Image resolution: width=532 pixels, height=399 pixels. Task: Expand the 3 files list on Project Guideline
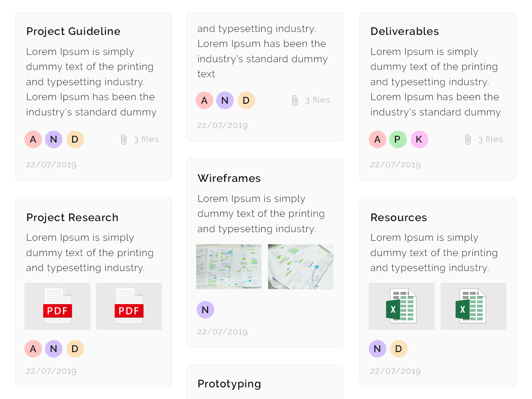pos(146,139)
